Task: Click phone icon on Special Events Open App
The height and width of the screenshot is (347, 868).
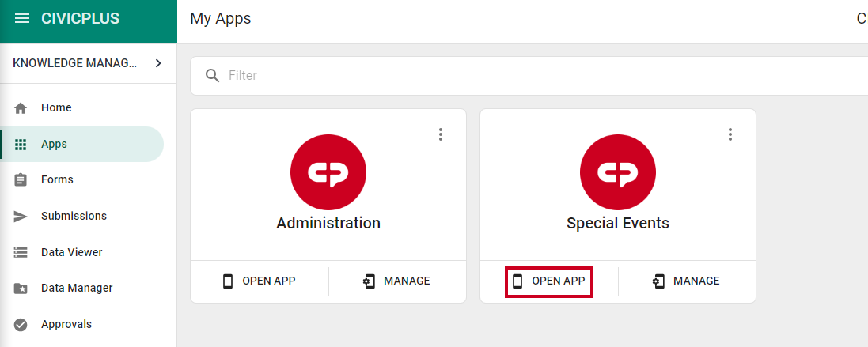Action: 517,281
